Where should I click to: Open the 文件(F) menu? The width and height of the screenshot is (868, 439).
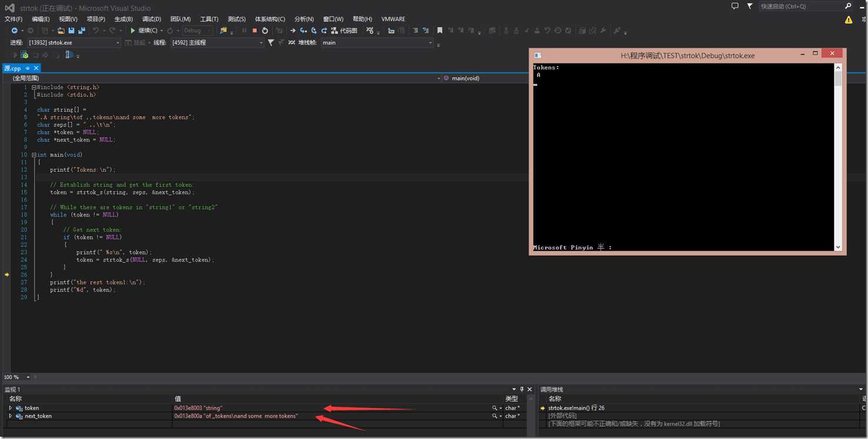pos(14,19)
